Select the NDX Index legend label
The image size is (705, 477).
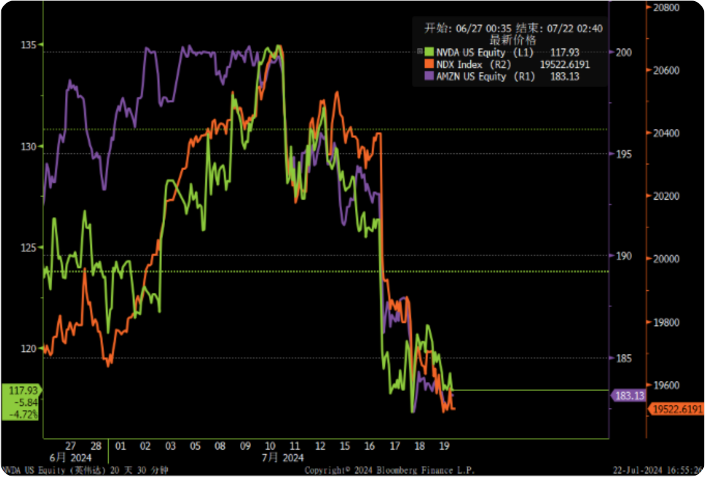click(x=460, y=63)
